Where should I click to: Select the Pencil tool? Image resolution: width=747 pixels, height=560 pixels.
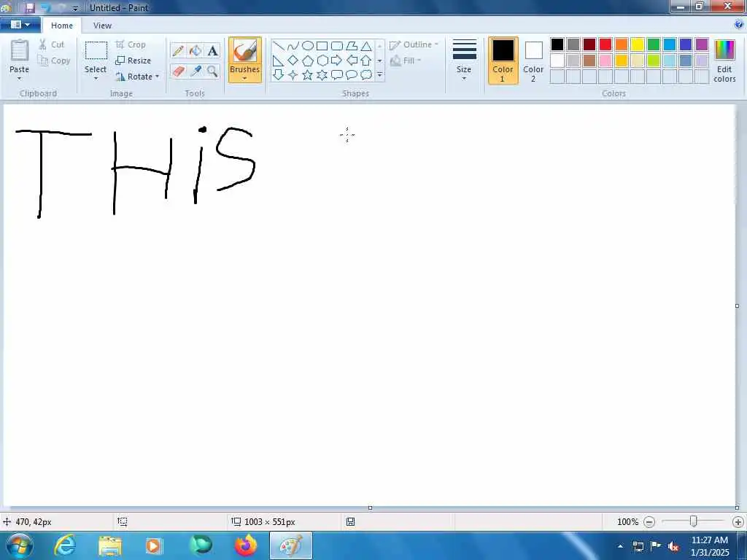click(x=178, y=50)
